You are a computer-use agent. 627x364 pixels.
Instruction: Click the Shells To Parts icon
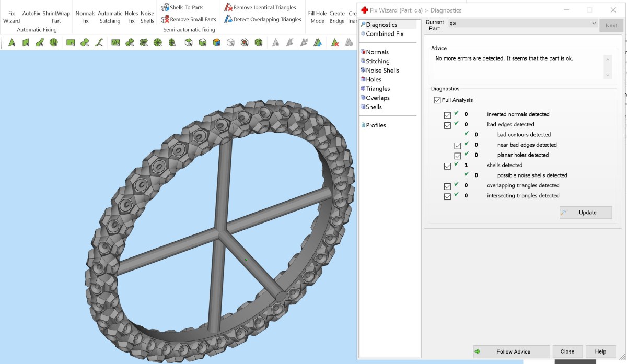tap(165, 7)
